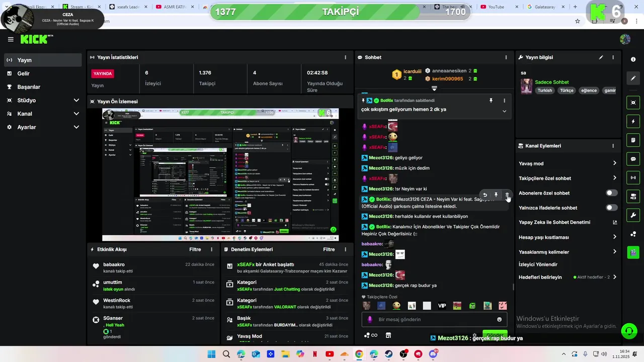Pin the BotRix CEZA chat message
Image resolution: width=644 pixels, height=362 pixels.
(496, 195)
